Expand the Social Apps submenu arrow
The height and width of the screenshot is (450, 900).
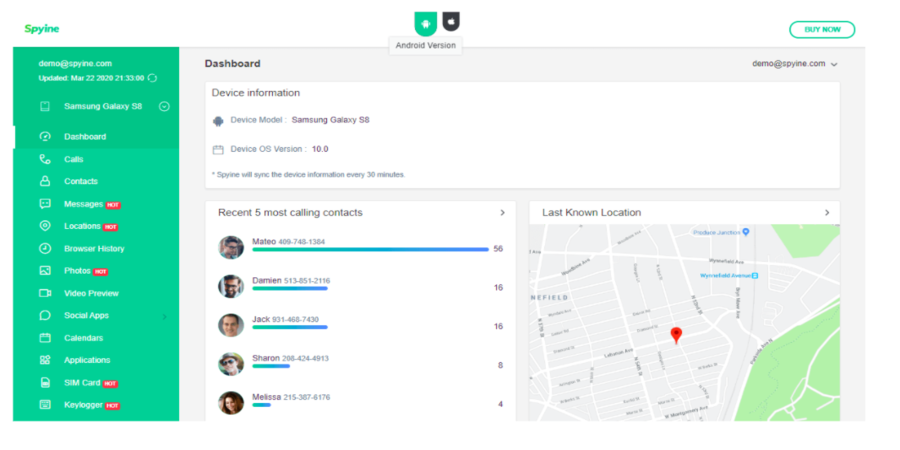(x=164, y=316)
